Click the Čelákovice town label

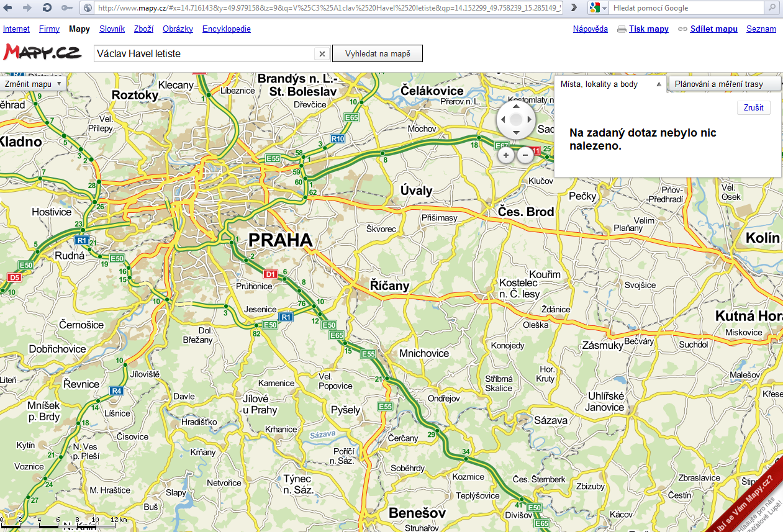432,91
